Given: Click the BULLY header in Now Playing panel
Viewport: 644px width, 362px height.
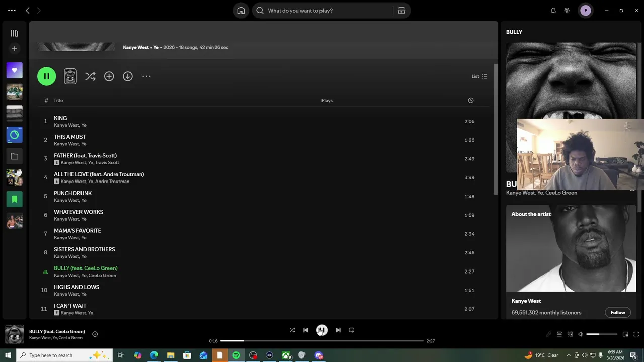Looking at the screenshot, I should [x=514, y=32].
